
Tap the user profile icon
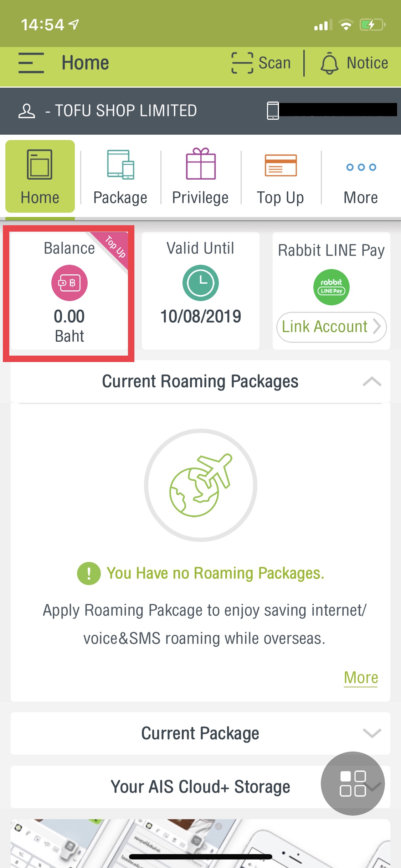point(27,111)
